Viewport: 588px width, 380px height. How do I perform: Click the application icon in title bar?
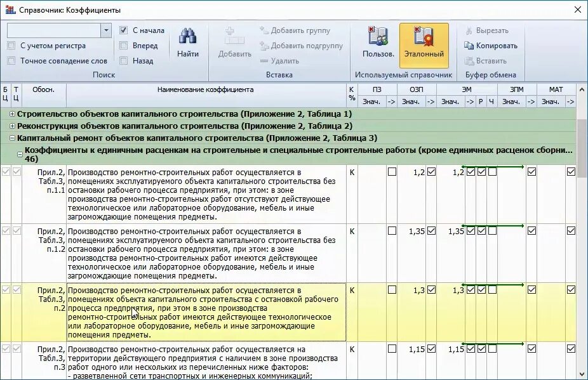coord(10,10)
